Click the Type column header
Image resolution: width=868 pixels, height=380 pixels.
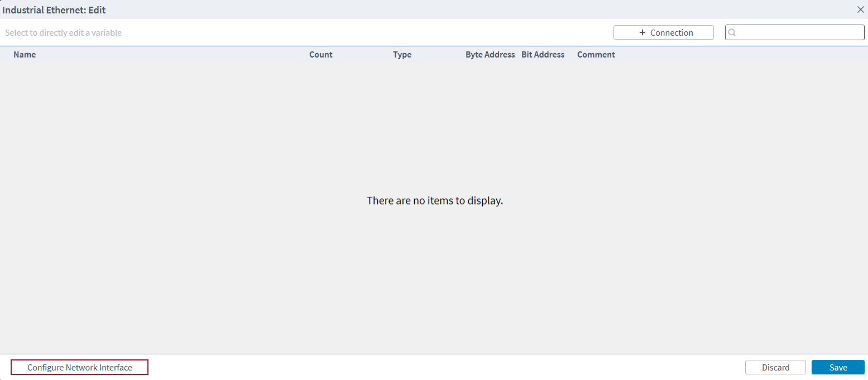pyautogui.click(x=402, y=55)
